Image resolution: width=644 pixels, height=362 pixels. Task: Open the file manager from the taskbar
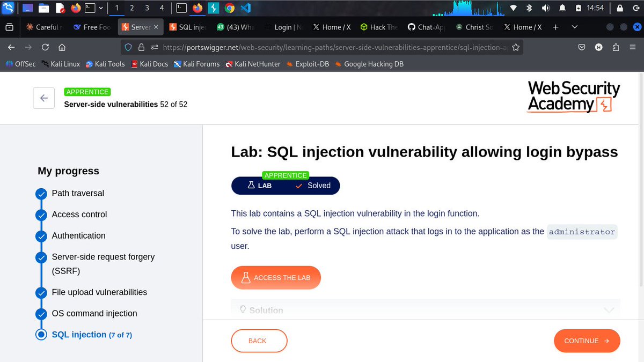pos(43,8)
